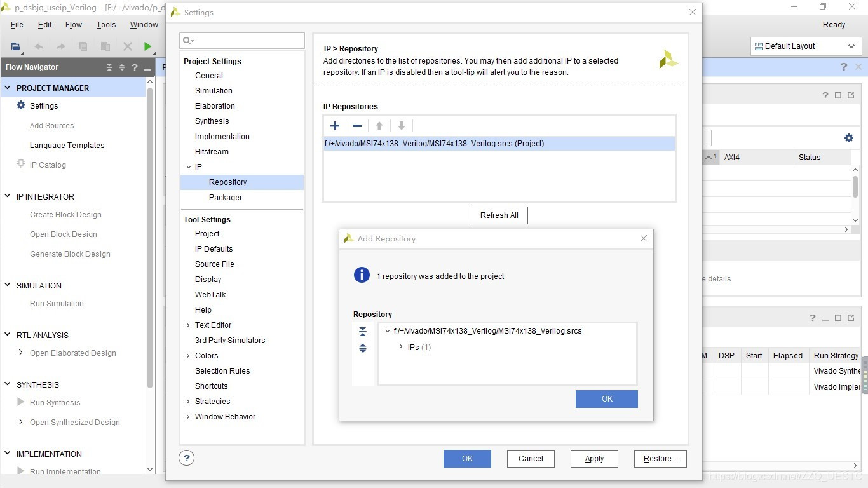
Task: Open the Flow menu
Action: pos(74,25)
